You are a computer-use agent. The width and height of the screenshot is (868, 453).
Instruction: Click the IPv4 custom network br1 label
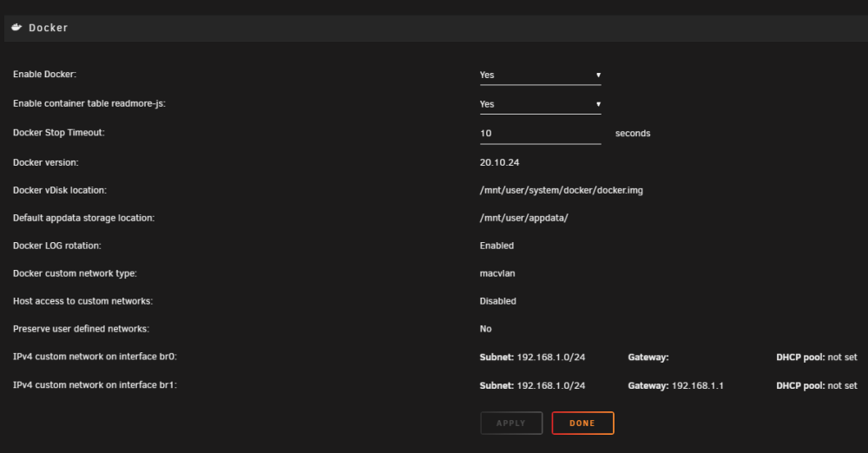point(95,385)
